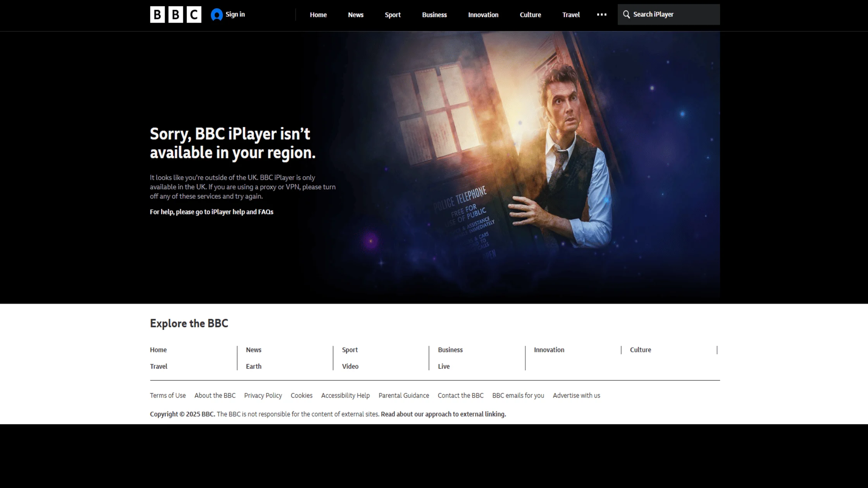868x488 pixels.
Task: Click the Cookies footer link
Action: (301, 395)
